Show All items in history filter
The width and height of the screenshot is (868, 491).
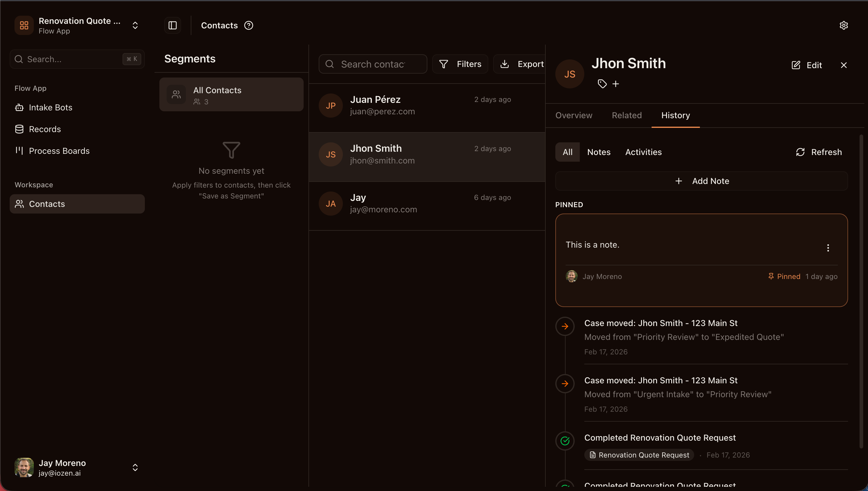[567, 152]
